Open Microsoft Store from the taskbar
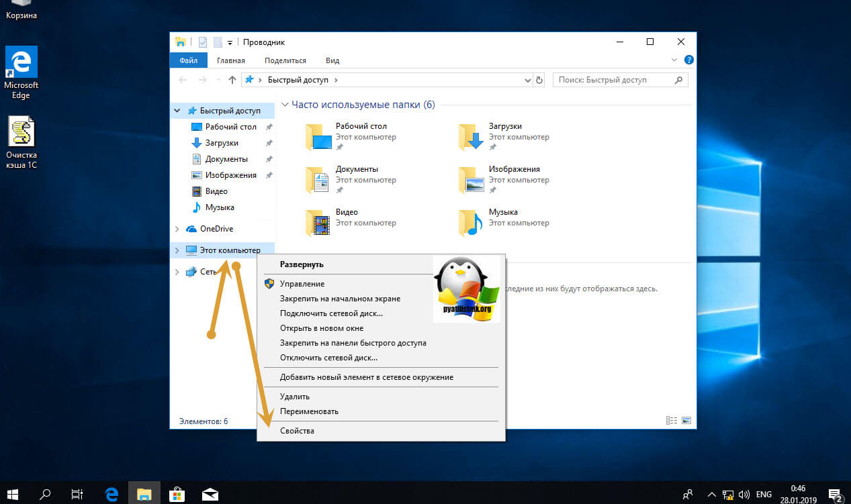The width and height of the screenshot is (851, 504). [x=177, y=495]
